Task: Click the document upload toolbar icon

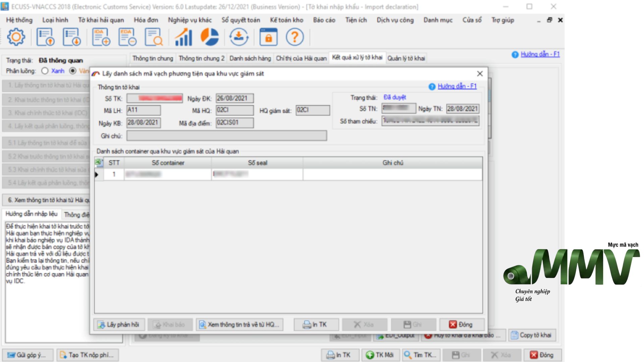Action: pos(45,37)
